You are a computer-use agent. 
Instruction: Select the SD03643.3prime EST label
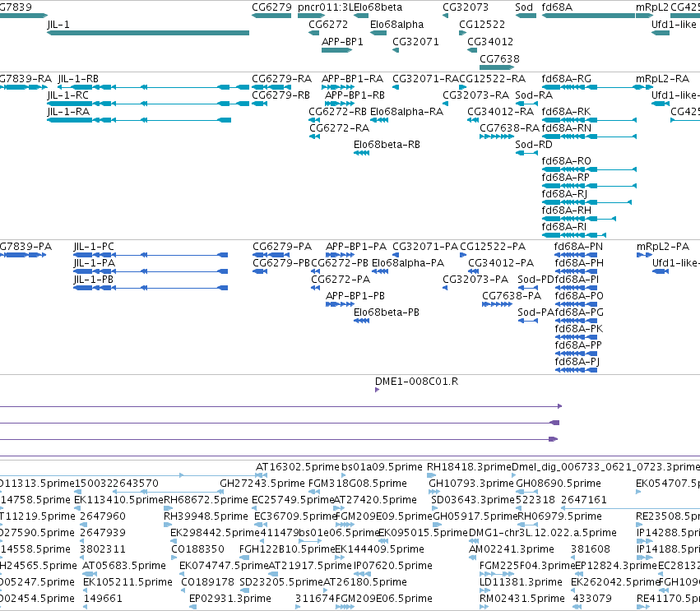(473, 500)
